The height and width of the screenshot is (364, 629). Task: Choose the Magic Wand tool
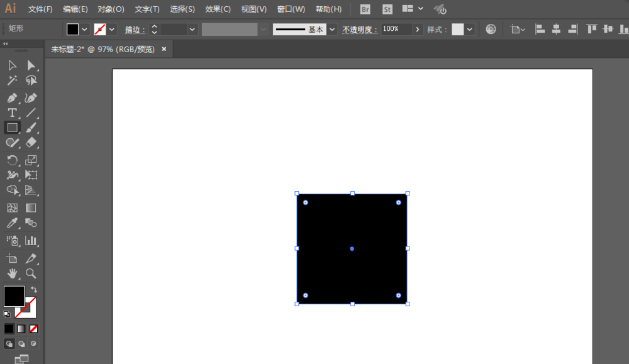pos(12,80)
